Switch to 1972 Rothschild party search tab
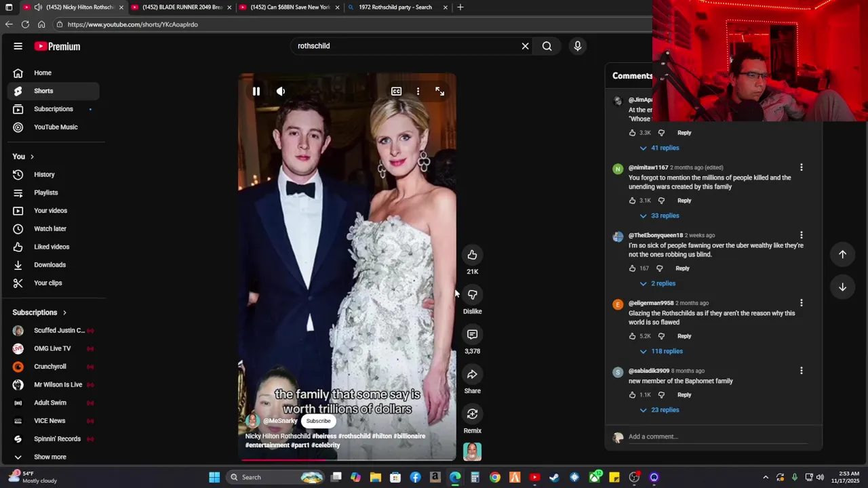The height and width of the screenshot is (488, 868). point(397,7)
